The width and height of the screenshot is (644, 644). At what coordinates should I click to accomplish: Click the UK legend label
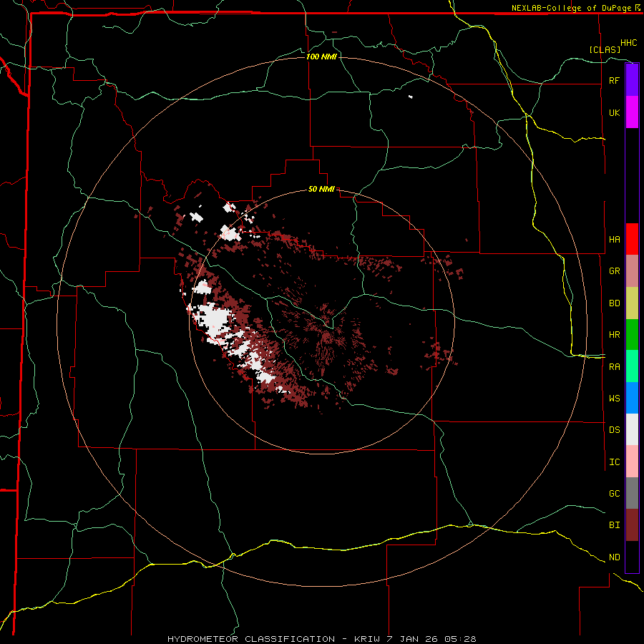pos(614,112)
